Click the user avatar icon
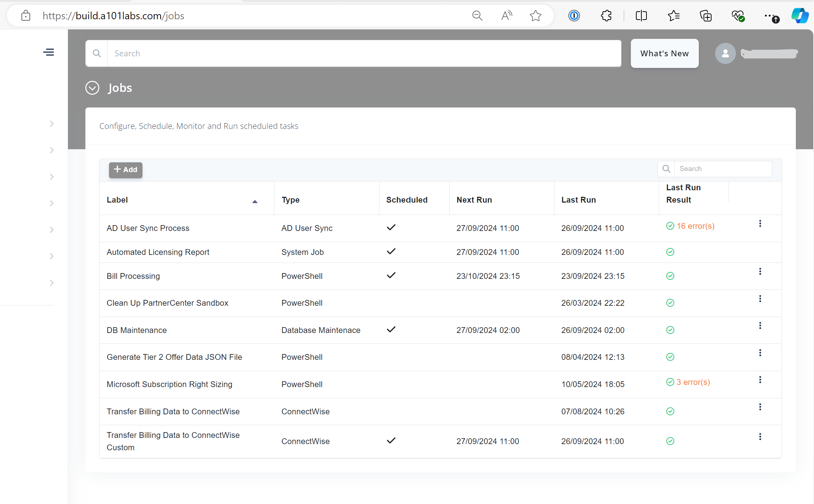Image resolution: width=814 pixels, height=504 pixels. 725,53
